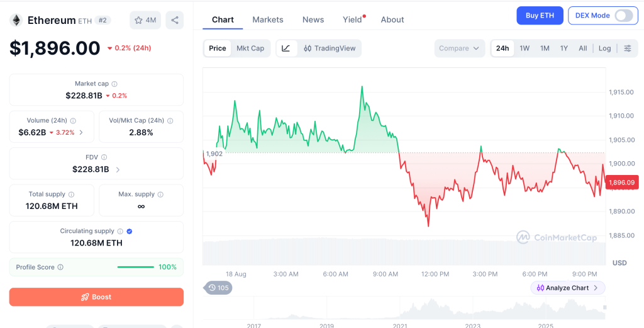Click the Profile Score progress bar
Screen dimensions: 644x328
[136, 267]
